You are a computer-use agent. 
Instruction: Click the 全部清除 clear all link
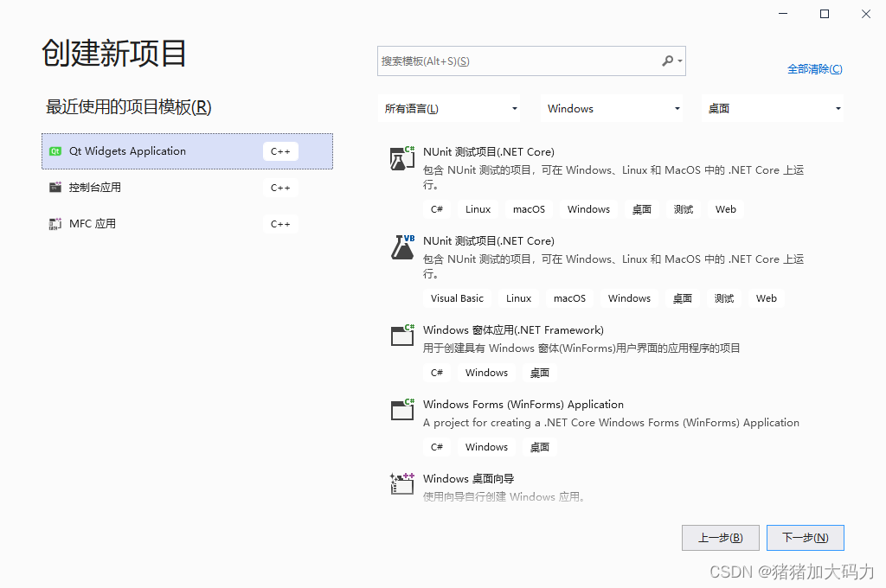815,69
